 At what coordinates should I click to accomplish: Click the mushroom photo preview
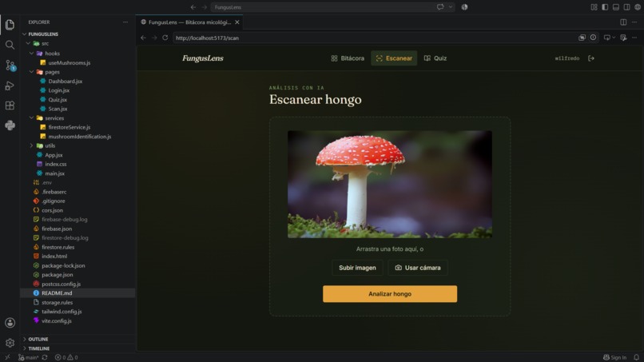(390, 184)
